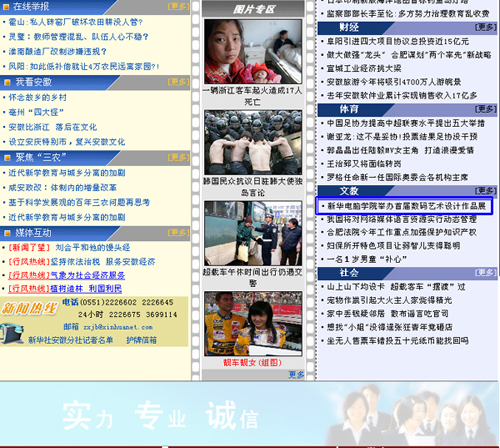Open the overloaded bus police photo

(x=253, y=233)
